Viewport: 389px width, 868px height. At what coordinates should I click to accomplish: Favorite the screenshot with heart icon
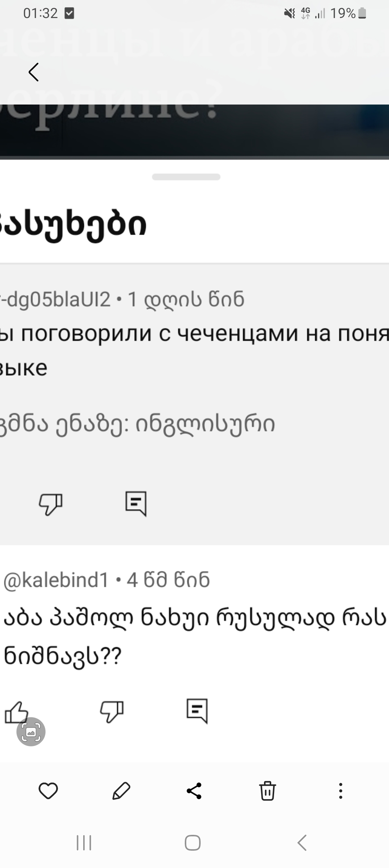48,791
